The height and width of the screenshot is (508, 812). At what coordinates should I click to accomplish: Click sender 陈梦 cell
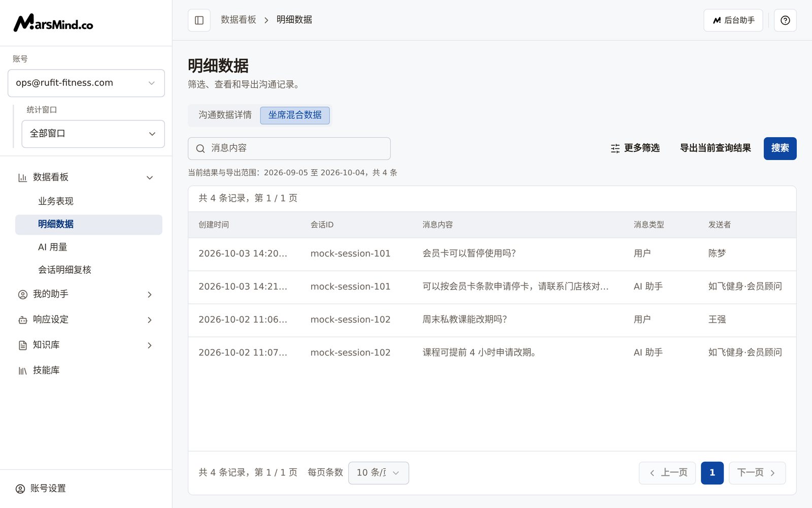click(x=717, y=253)
